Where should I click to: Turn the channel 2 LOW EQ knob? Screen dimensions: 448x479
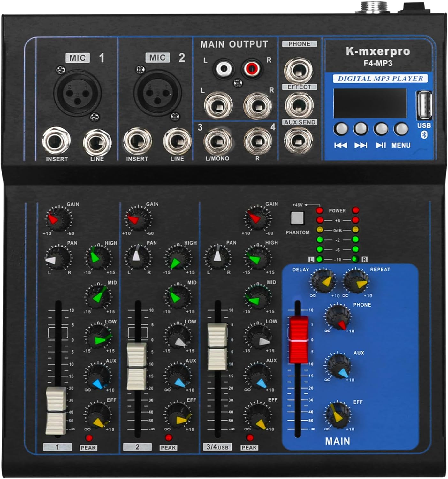pyautogui.click(x=178, y=336)
